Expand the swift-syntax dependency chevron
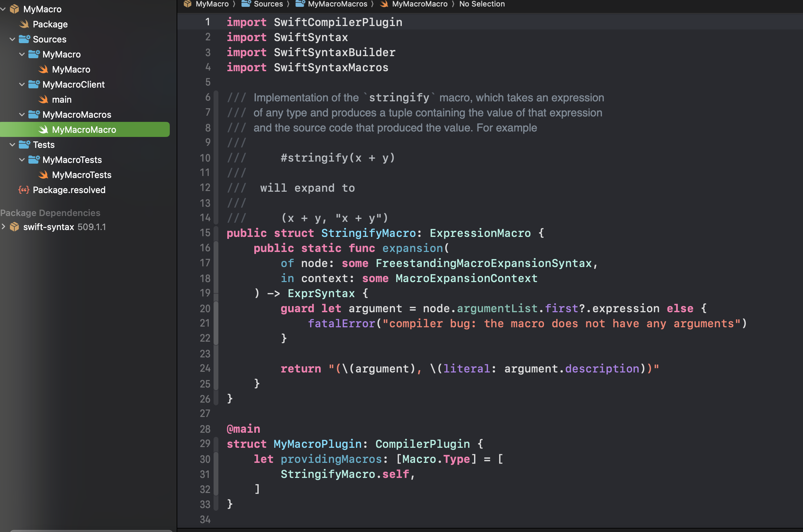This screenshot has width=803, height=532. pyautogui.click(x=3, y=227)
